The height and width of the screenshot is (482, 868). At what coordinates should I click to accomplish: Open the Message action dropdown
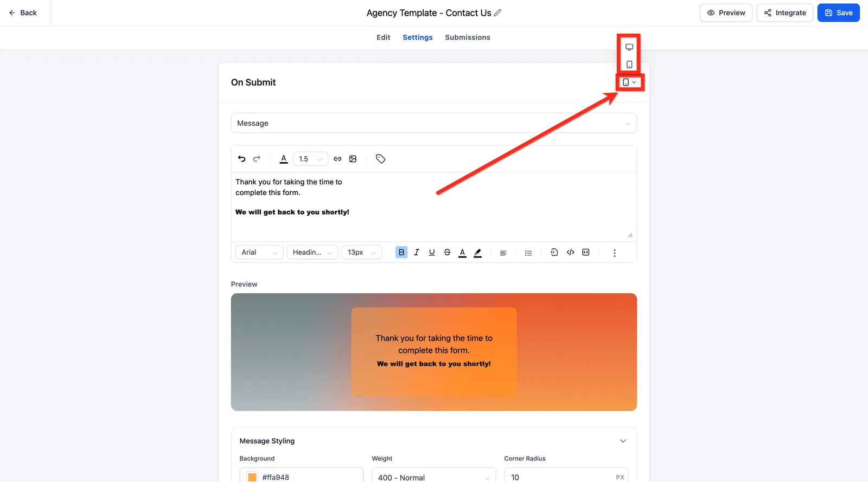pyautogui.click(x=434, y=123)
